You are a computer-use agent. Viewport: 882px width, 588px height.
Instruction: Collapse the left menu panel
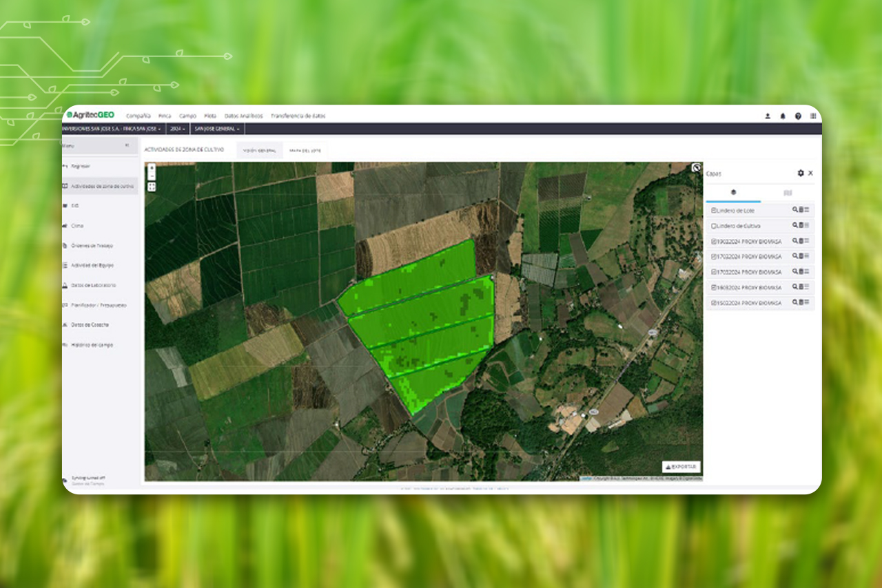(x=127, y=145)
